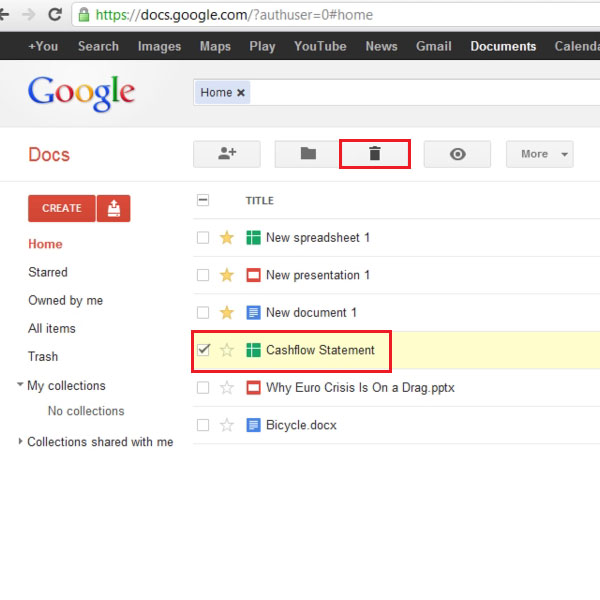
Task: Click the browser back arrow
Action: (4, 15)
